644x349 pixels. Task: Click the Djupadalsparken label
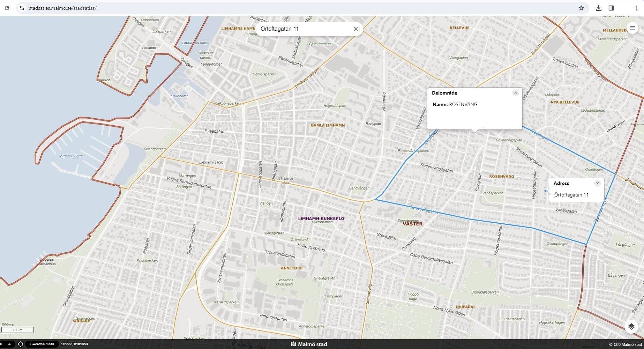click(x=485, y=292)
